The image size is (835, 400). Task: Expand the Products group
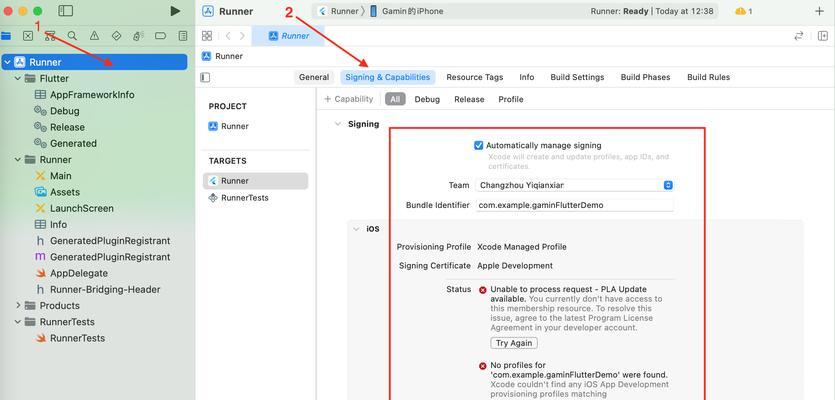click(x=18, y=306)
